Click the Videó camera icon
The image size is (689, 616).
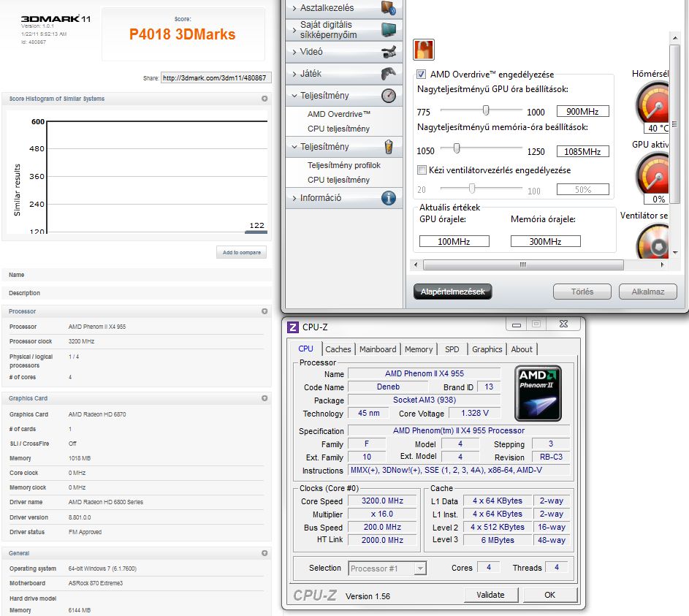point(389,52)
